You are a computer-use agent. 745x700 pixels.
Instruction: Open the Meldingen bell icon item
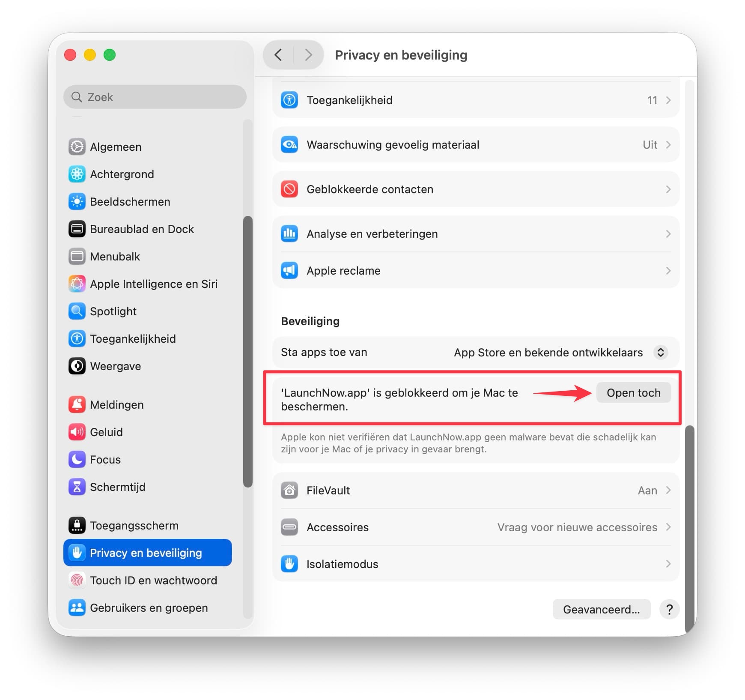77,405
